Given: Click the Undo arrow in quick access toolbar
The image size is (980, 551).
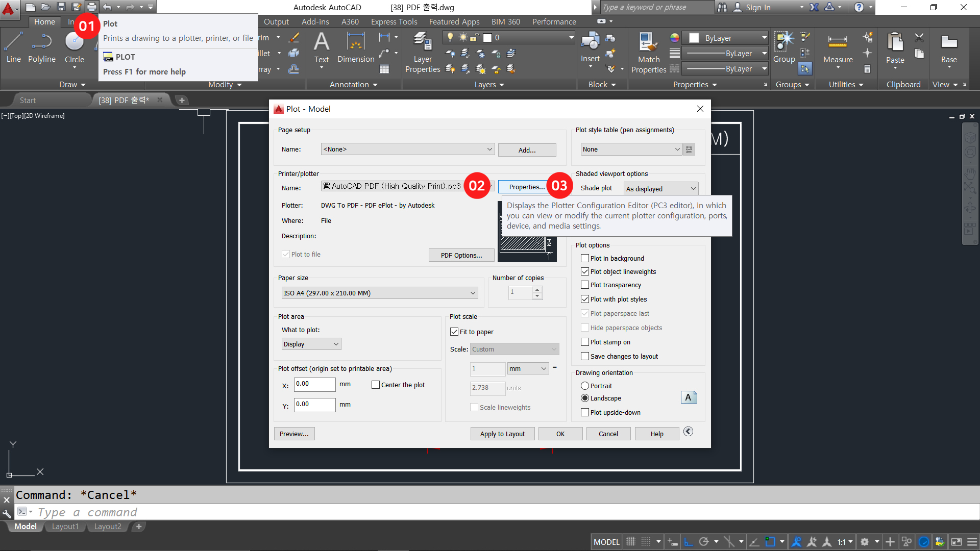Looking at the screenshot, I should [107, 7].
